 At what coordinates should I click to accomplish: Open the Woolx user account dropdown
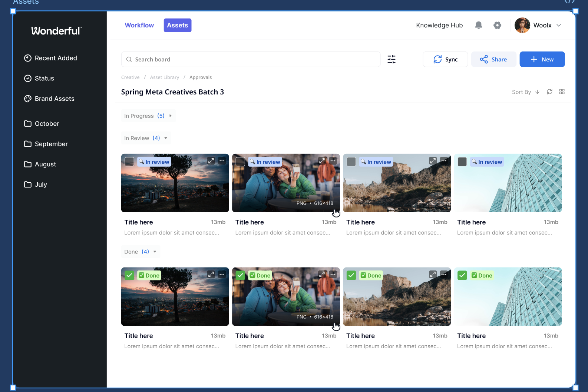coord(559,25)
